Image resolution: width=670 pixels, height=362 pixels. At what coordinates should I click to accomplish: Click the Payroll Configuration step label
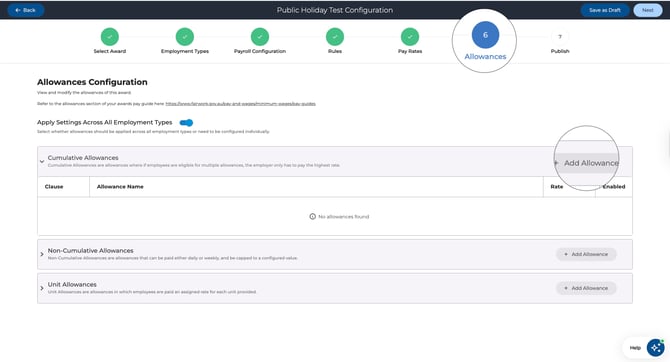click(260, 51)
